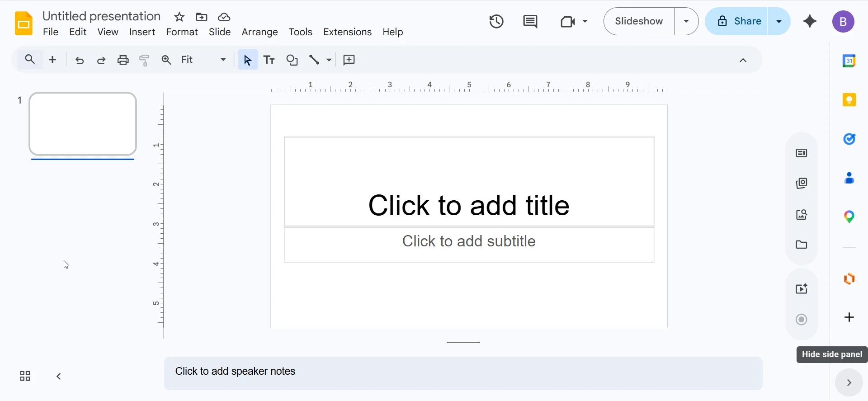Open the Arrange menu
868x401 pixels.
259,32
